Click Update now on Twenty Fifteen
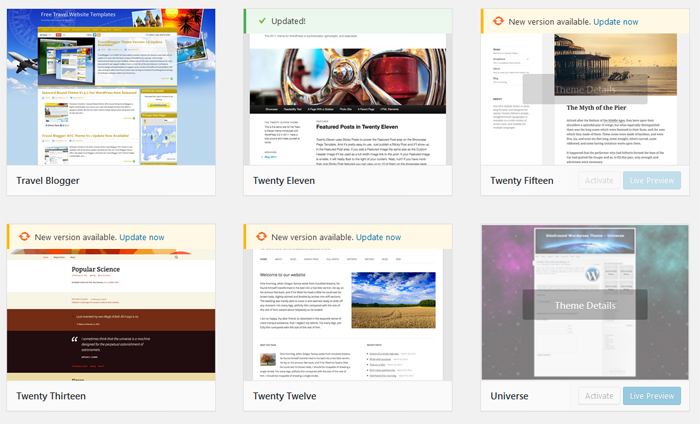Image resolution: width=700 pixels, height=424 pixels. coord(616,22)
